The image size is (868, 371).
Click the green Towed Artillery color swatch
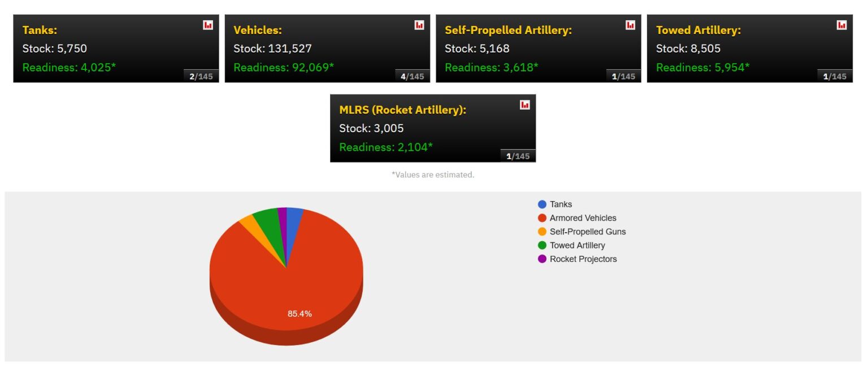coord(541,245)
